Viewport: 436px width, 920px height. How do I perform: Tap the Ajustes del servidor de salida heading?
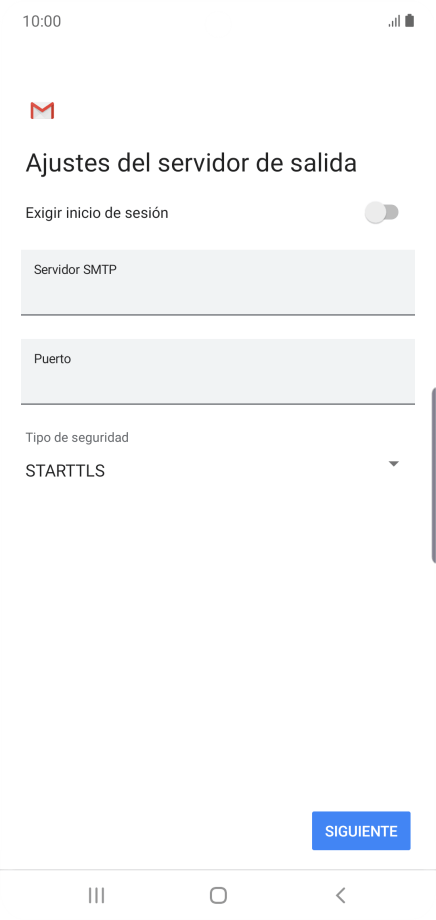(x=191, y=163)
